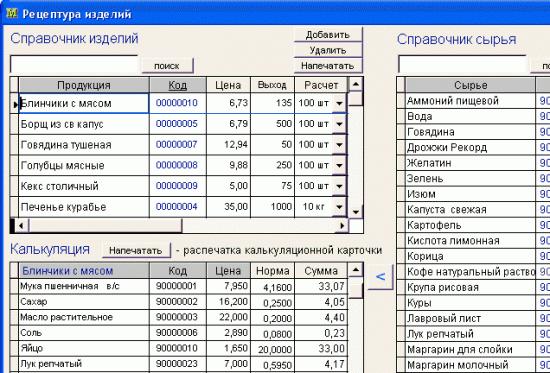
Task: Open Расчет dropdown for Блинчики с мясом
Action: pos(339,103)
